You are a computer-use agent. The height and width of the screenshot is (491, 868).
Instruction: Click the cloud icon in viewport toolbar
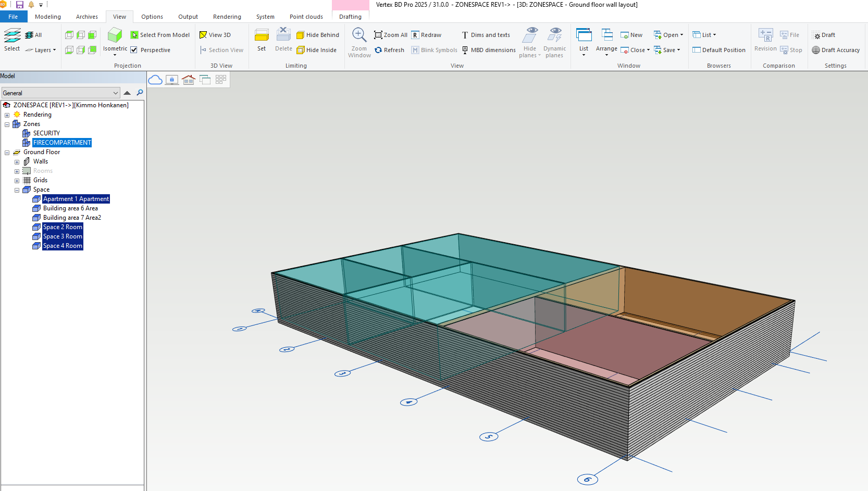[155, 80]
